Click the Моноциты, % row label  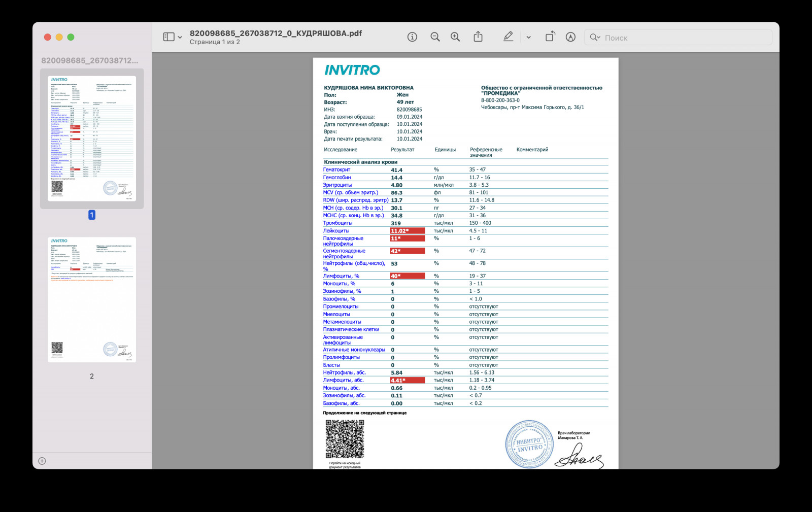[x=339, y=284]
